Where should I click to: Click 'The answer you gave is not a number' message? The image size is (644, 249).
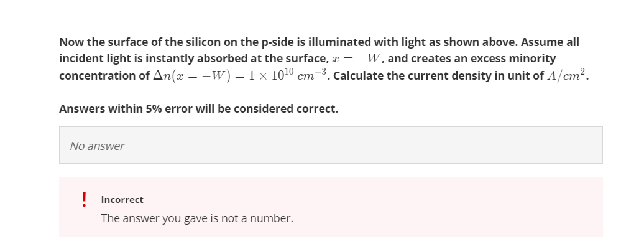tap(197, 218)
